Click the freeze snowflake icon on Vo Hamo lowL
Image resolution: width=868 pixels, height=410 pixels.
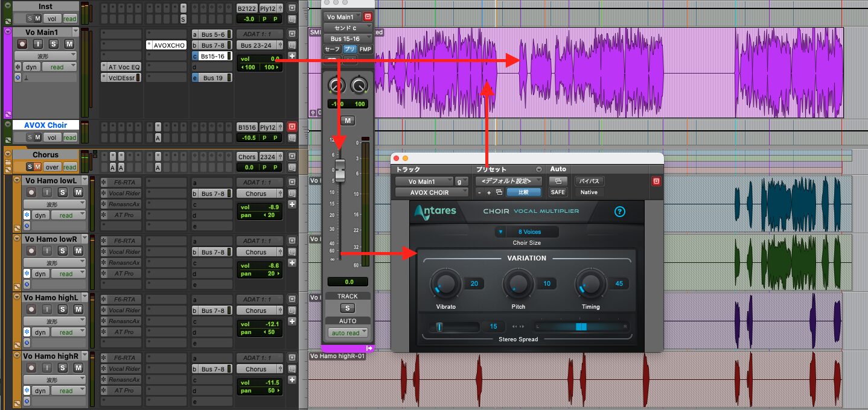[27, 215]
